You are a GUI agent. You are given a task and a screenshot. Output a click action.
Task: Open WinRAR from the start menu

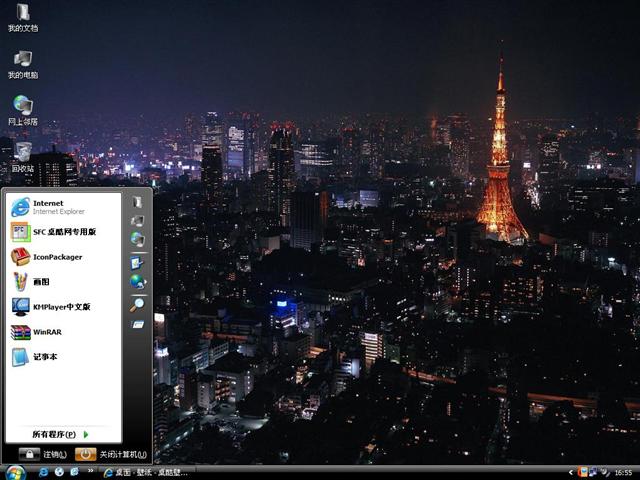point(63,332)
